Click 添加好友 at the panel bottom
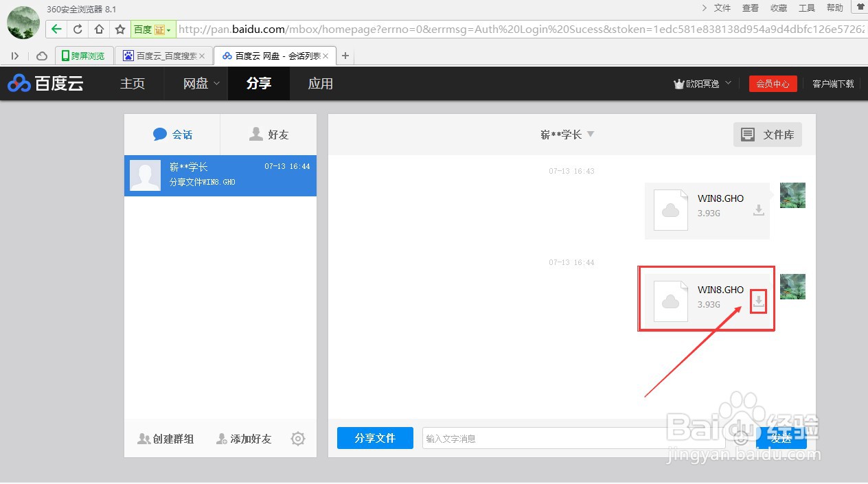This screenshot has width=868, height=484. (244, 439)
